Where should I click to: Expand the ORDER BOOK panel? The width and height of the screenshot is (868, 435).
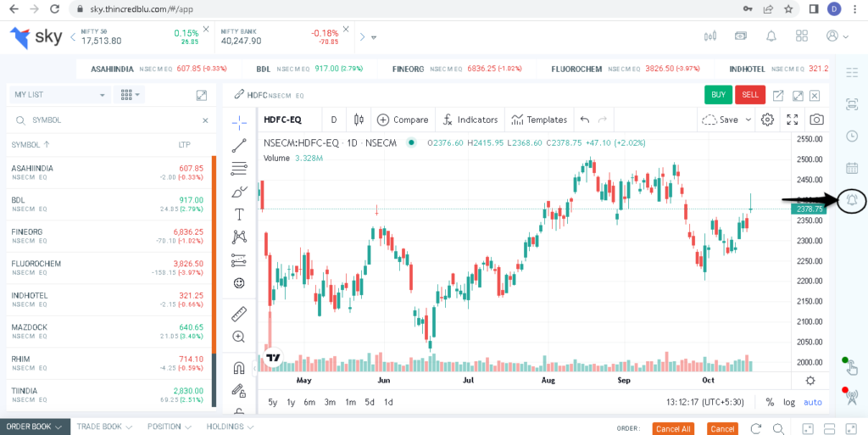point(34,427)
